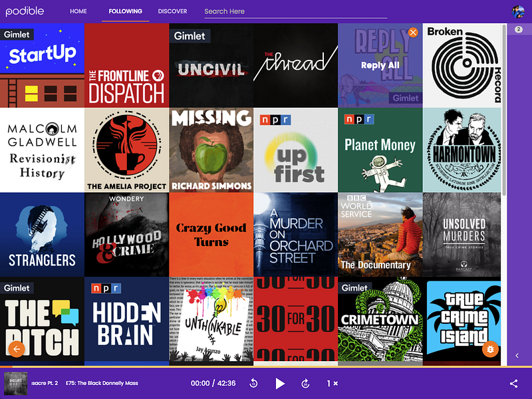Open the Up First podcast
Image resolution: width=532 pixels, height=399 pixels.
coord(295,150)
